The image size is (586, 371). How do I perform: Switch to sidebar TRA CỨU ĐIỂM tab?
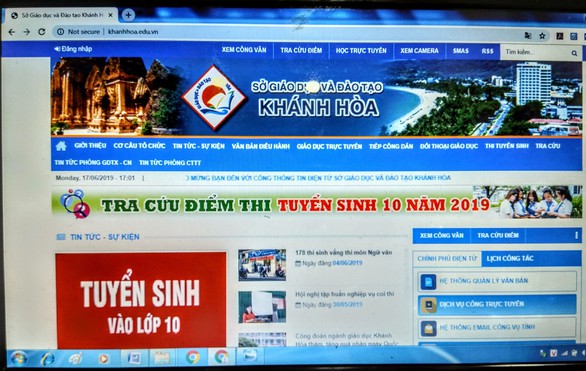(x=498, y=235)
